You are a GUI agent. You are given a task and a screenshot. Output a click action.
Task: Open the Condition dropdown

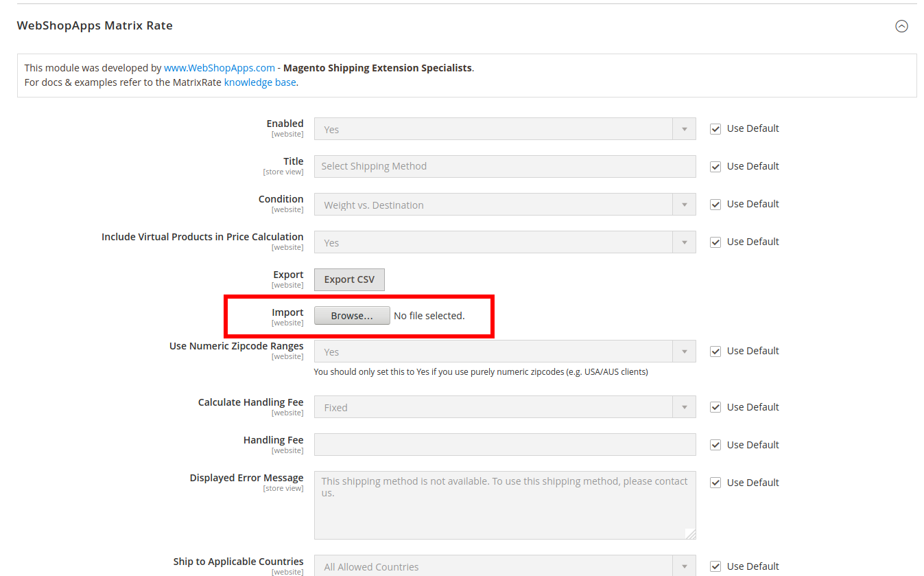pyautogui.click(x=504, y=205)
